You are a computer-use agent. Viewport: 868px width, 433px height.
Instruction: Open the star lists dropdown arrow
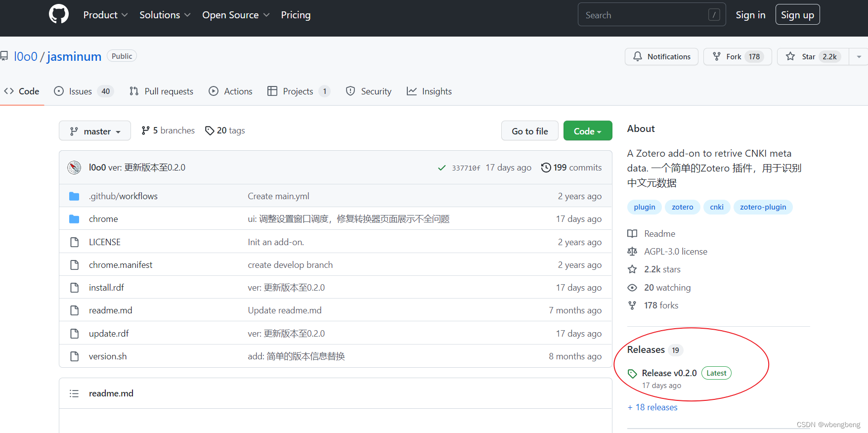[x=859, y=56]
